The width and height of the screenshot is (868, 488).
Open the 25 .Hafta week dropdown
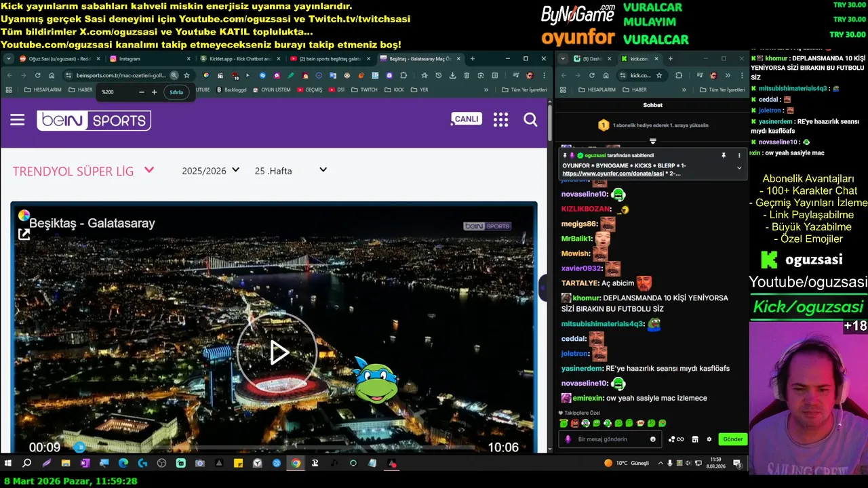coord(291,171)
